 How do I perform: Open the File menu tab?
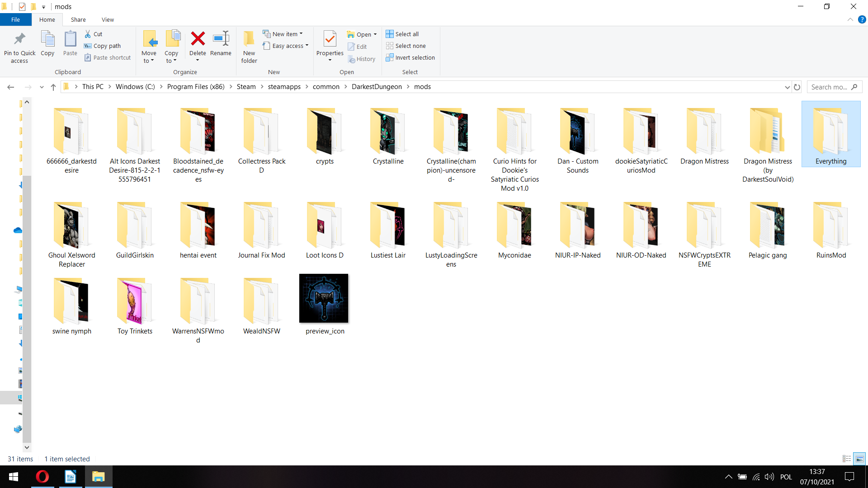16,19
